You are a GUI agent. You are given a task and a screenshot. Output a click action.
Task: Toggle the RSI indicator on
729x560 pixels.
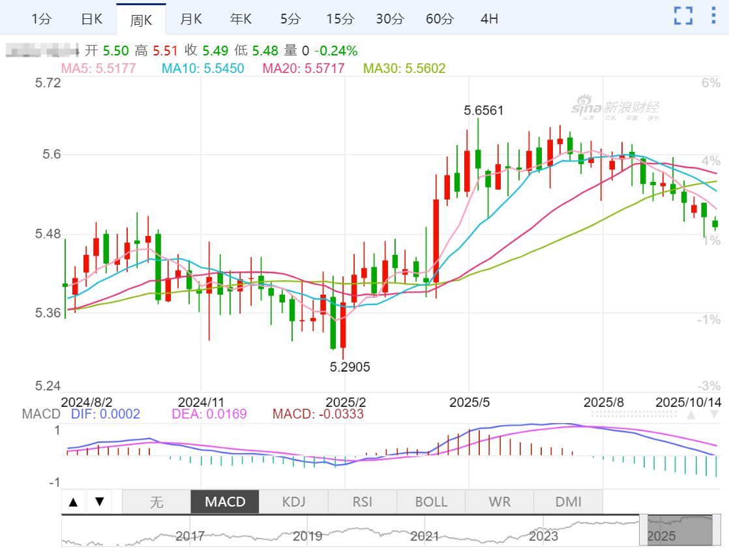(362, 502)
